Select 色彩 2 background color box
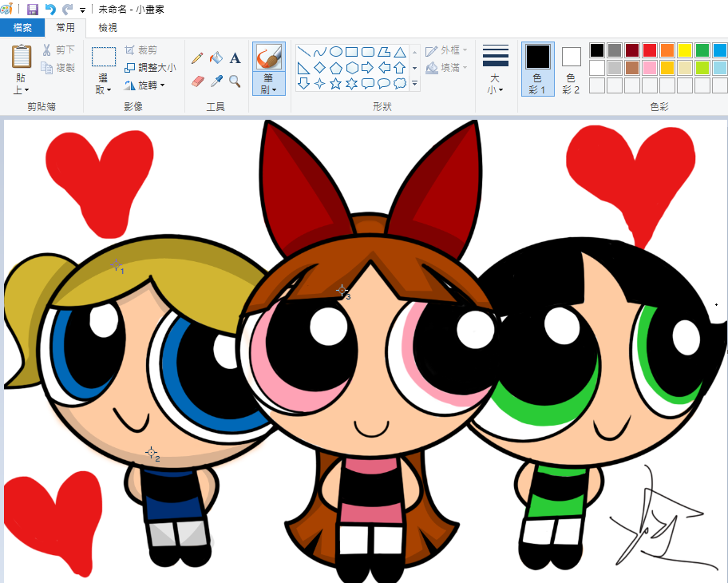 (x=571, y=57)
